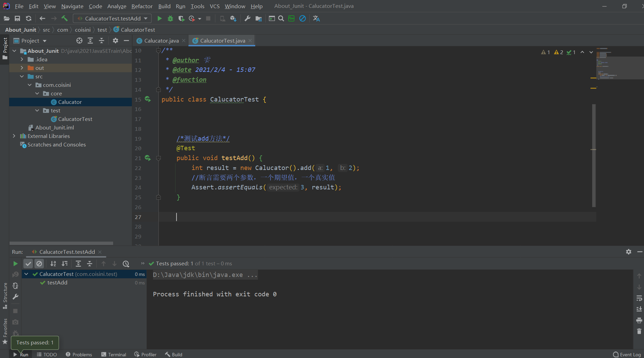644x358 pixels.
Task: Open run configuration dropdown CalucatorTest.testAdd
Action: tap(112, 18)
